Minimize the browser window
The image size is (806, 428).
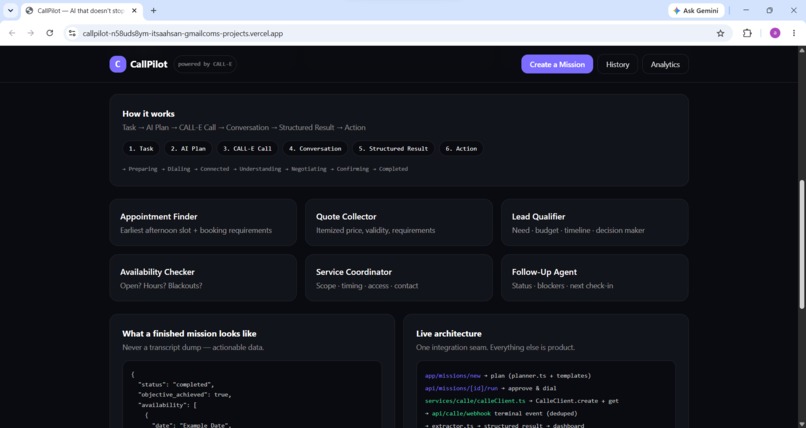[746, 10]
